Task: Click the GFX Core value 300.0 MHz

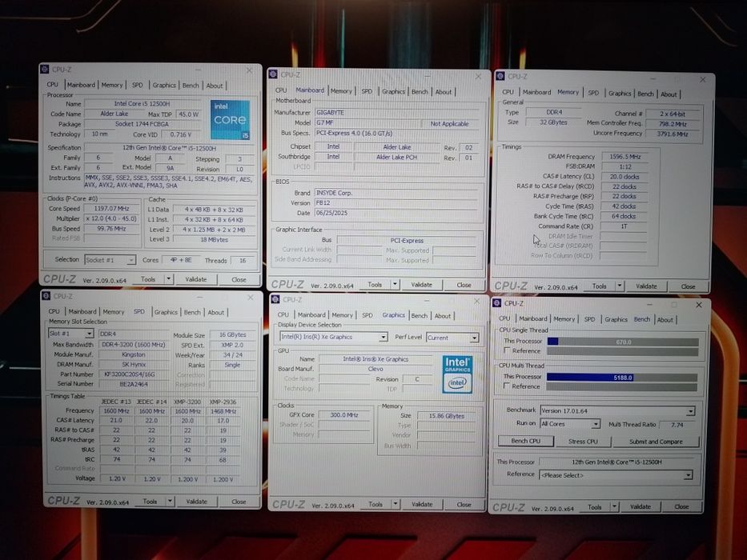Action: point(344,414)
